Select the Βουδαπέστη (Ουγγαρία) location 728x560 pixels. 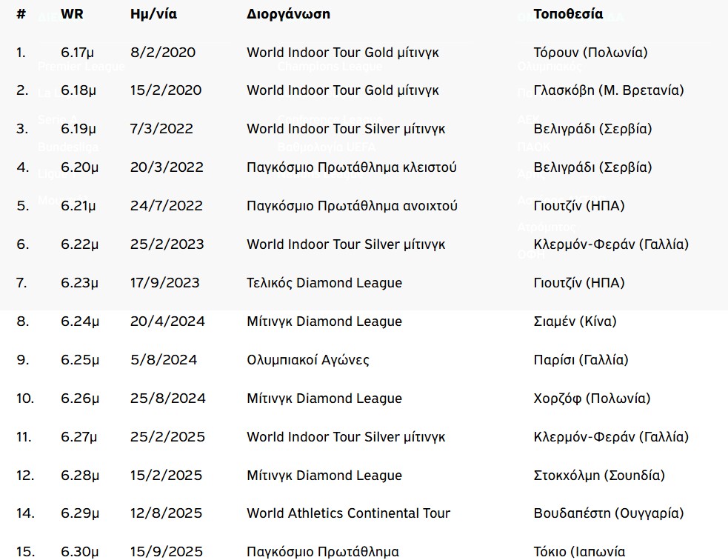tap(608, 513)
